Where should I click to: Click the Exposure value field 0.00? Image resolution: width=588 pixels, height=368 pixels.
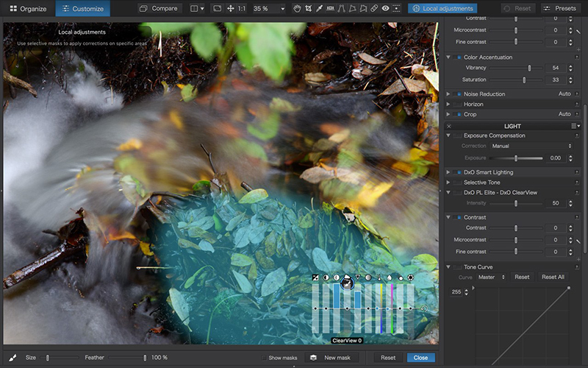(556, 158)
